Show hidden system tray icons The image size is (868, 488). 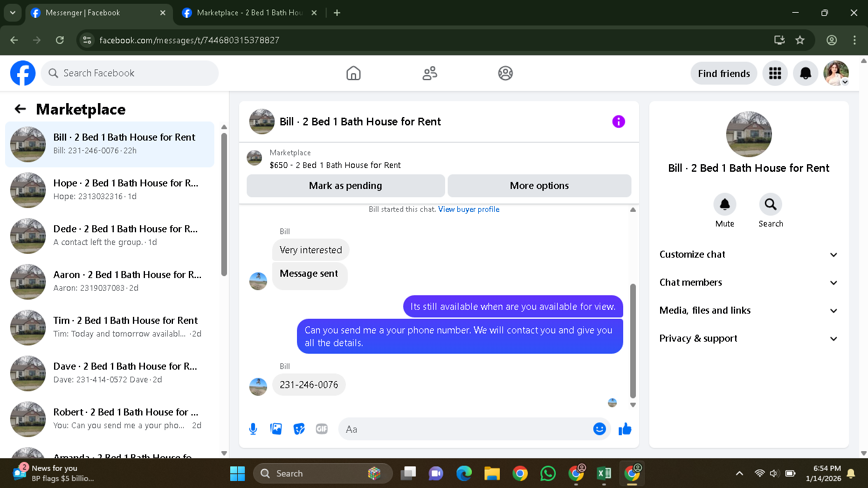pyautogui.click(x=739, y=473)
